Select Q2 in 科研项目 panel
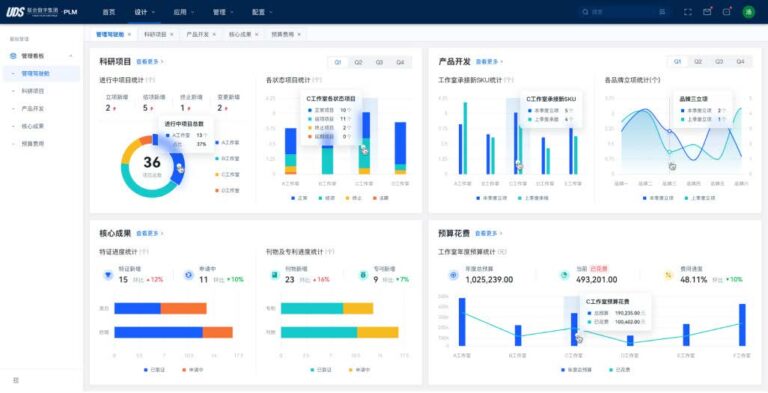 pos(359,62)
